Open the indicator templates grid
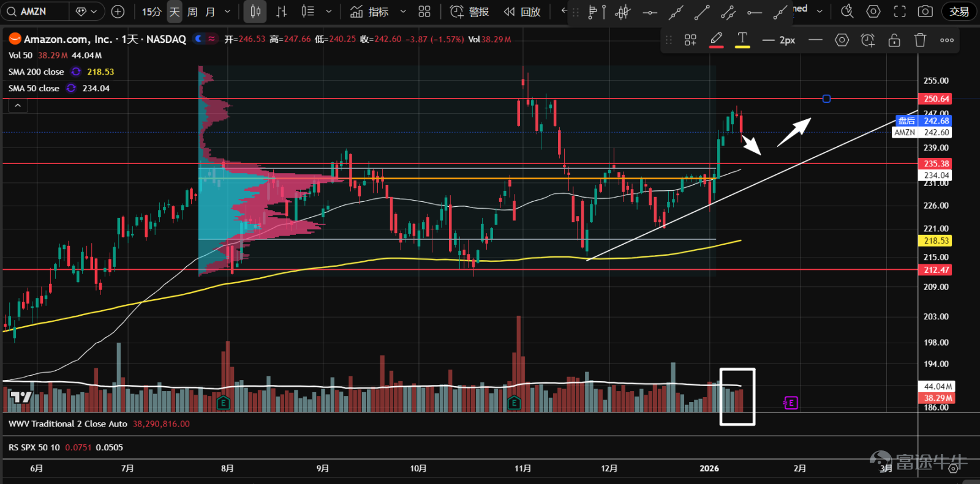Screen dimensions: 980x484 point(424,12)
